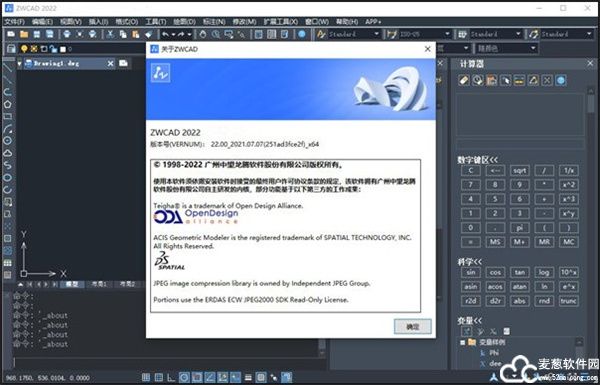Image resolution: width=600 pixels, height=385 pixels.
Task: Click the white layer color swatch
Action: (x=63, y=49)
